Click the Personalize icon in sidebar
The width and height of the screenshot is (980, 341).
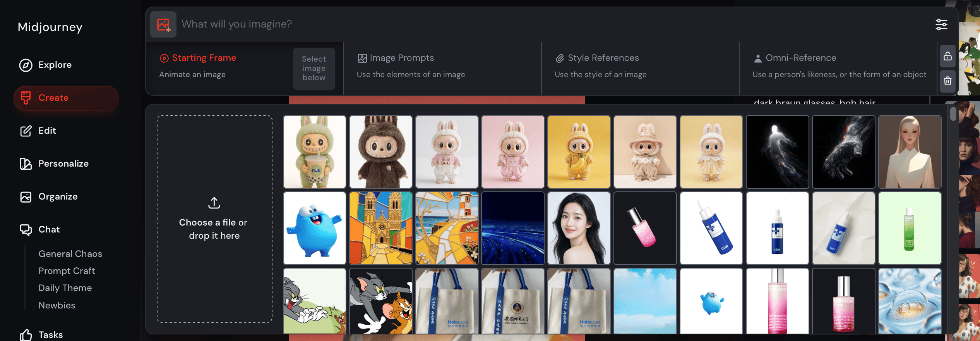click(x=26, y=164)
